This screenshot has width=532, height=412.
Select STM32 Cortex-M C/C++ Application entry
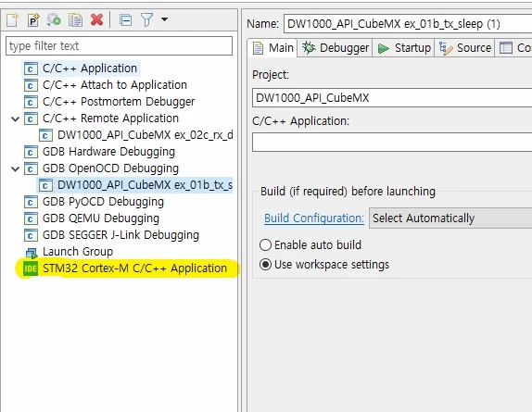(134, 268)
